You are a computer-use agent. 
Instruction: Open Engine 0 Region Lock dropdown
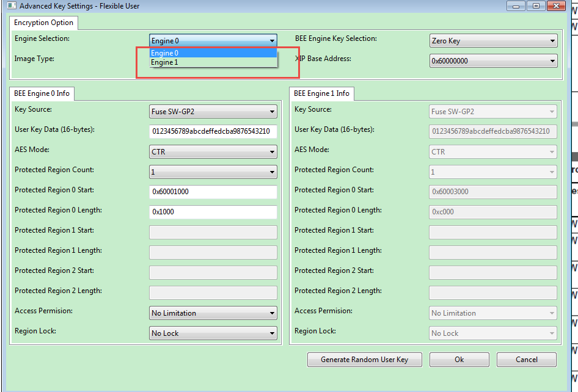click(213, 333)
